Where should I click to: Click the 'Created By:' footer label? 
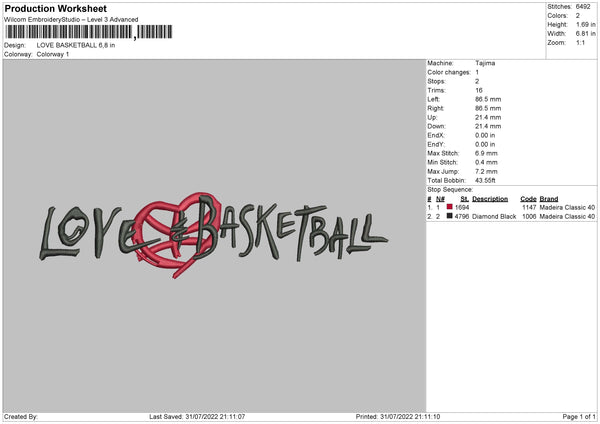coord(21,417)
